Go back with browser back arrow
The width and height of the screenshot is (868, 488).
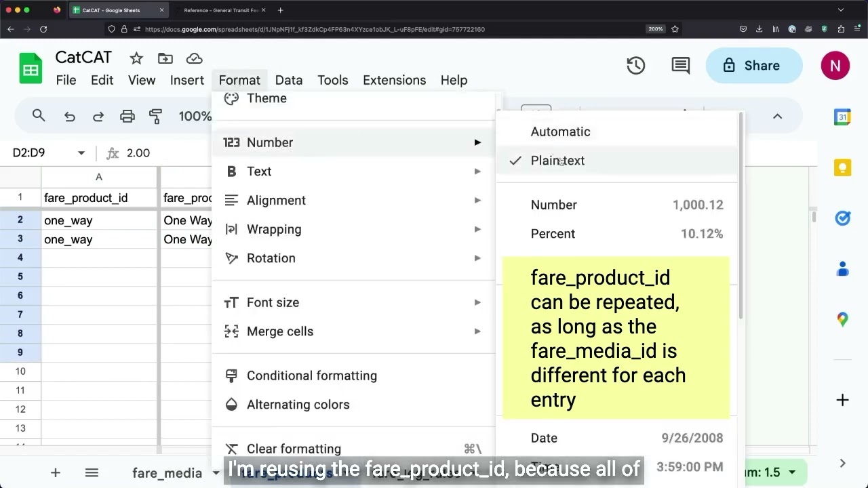point(10,29)
